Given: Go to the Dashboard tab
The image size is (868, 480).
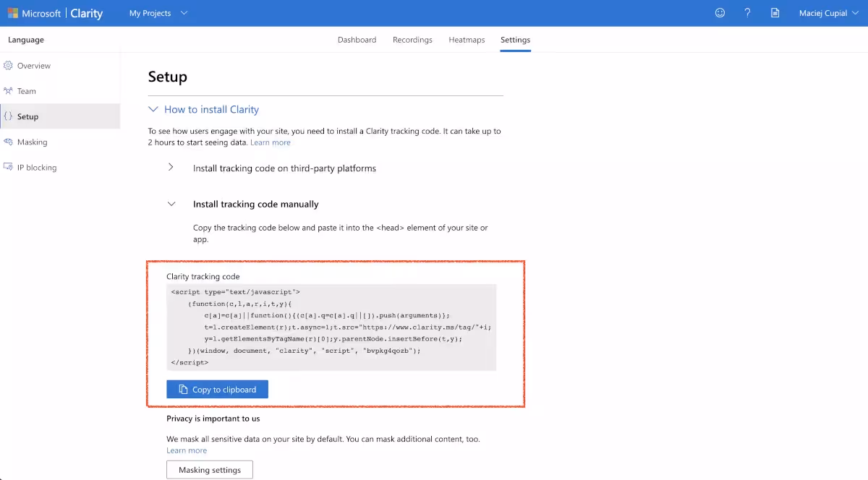Looking at the screenshot, I should coord(357,40).
